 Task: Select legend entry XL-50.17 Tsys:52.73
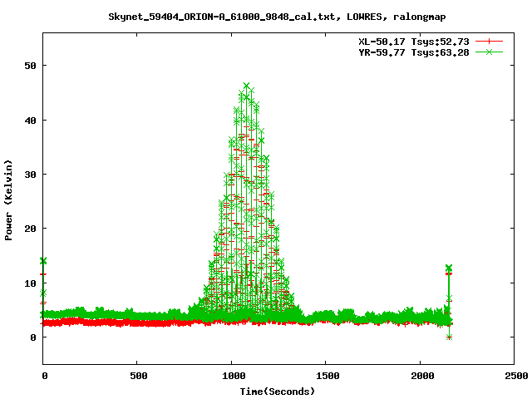tap(414, 42)
